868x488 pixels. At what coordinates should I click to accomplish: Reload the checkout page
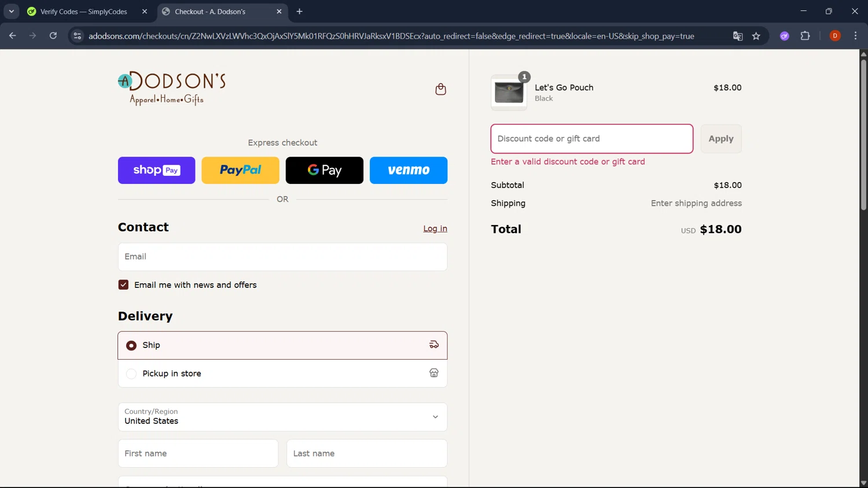[53, 36]
